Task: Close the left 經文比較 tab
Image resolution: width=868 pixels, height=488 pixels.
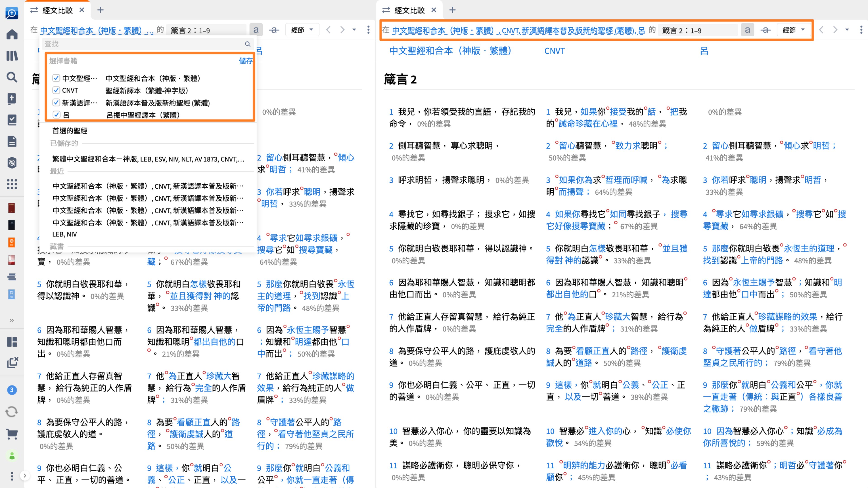Action: pos(82,10)
